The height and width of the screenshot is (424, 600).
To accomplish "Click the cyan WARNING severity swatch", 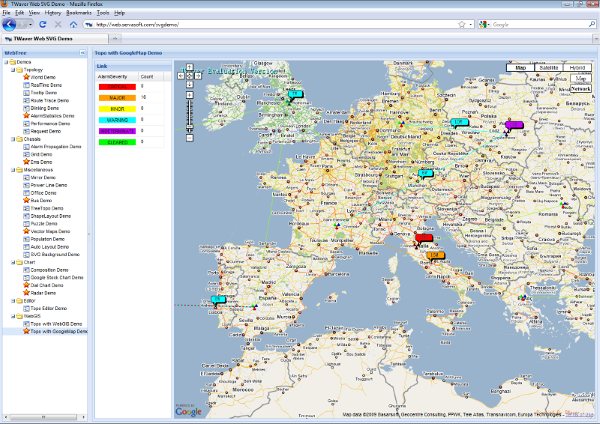I will 117,120.
